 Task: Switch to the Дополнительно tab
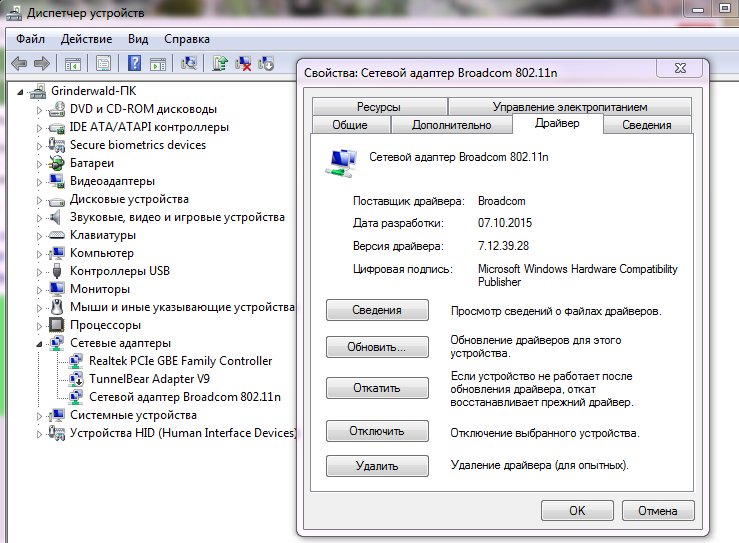click(x=452, y=125)
